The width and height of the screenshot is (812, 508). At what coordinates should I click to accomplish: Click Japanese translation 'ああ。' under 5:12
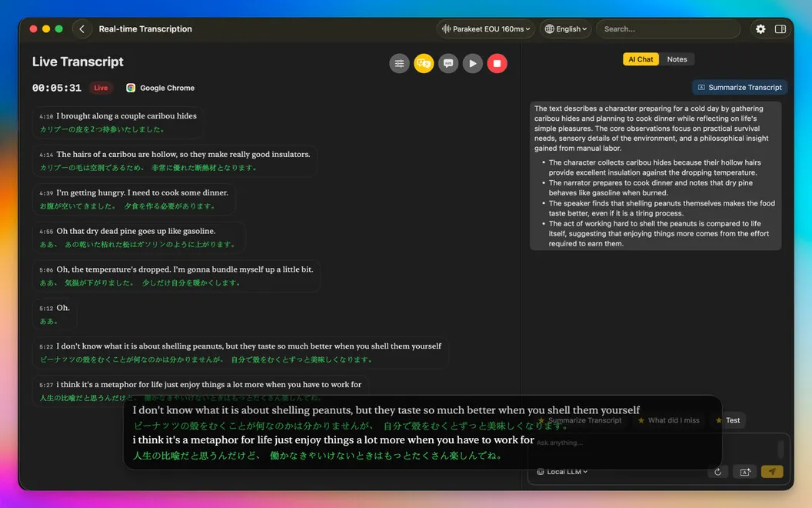(x=49, y=322)
